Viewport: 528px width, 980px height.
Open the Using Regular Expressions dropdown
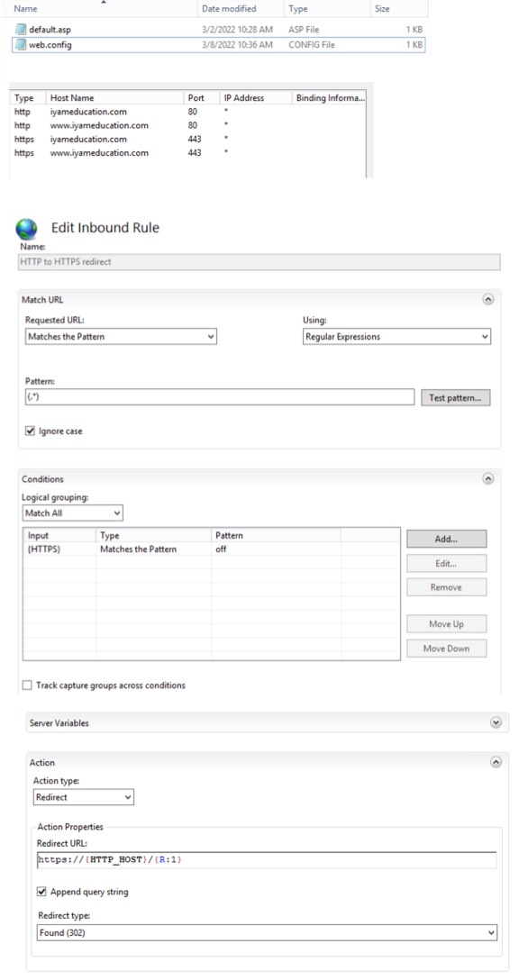[396, 336]
